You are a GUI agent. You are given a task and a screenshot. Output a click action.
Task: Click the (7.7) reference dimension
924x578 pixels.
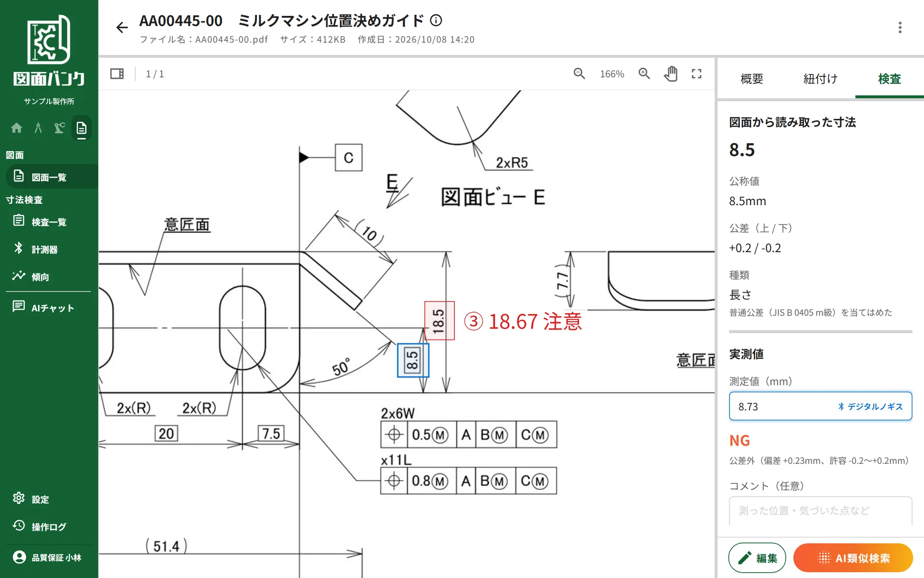[x=562, y=280]
